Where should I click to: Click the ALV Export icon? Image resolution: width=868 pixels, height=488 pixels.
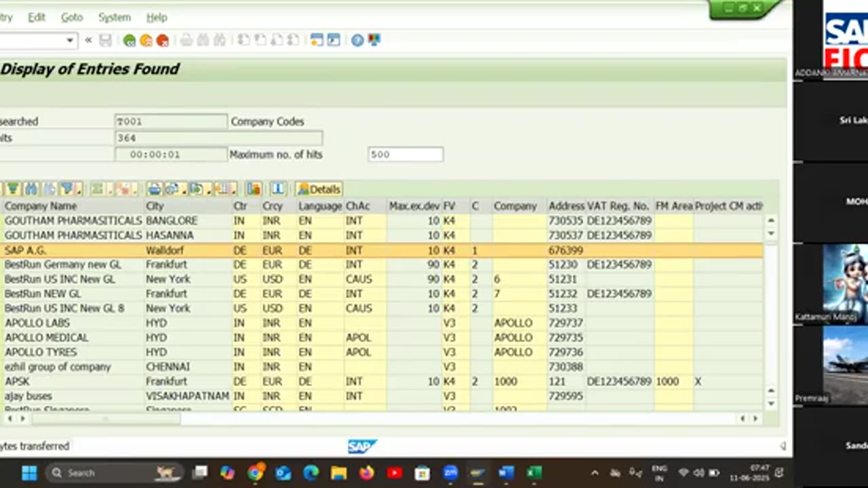pos(195,189)
